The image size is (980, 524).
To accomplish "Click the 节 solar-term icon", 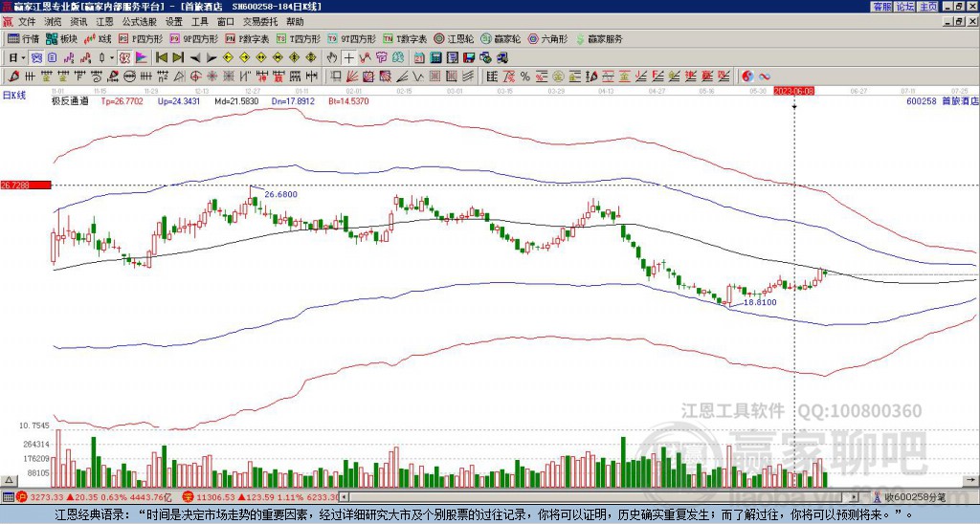I will point(381,57).
